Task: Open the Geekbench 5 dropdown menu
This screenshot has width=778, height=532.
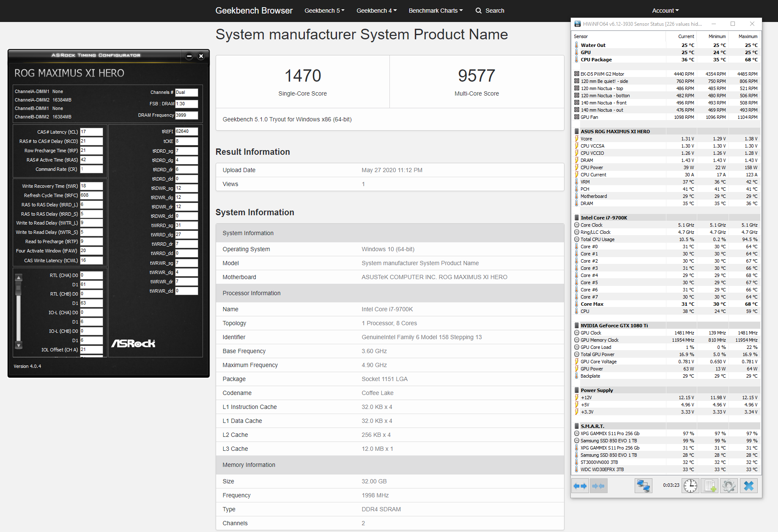Action: click(x=324, y=11)
